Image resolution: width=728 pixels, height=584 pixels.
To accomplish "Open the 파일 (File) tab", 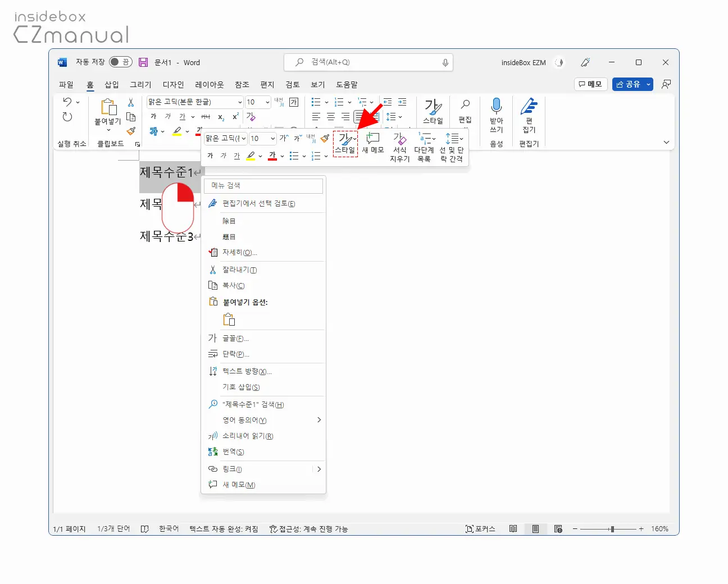I will (x=66, y=85).
